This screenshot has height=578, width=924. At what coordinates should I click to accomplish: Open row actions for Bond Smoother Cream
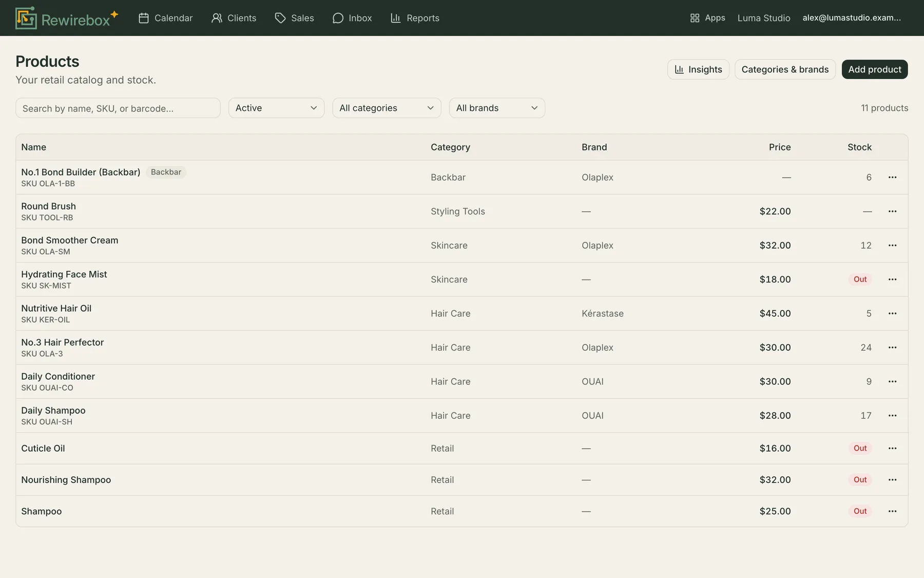pos(893,245)
